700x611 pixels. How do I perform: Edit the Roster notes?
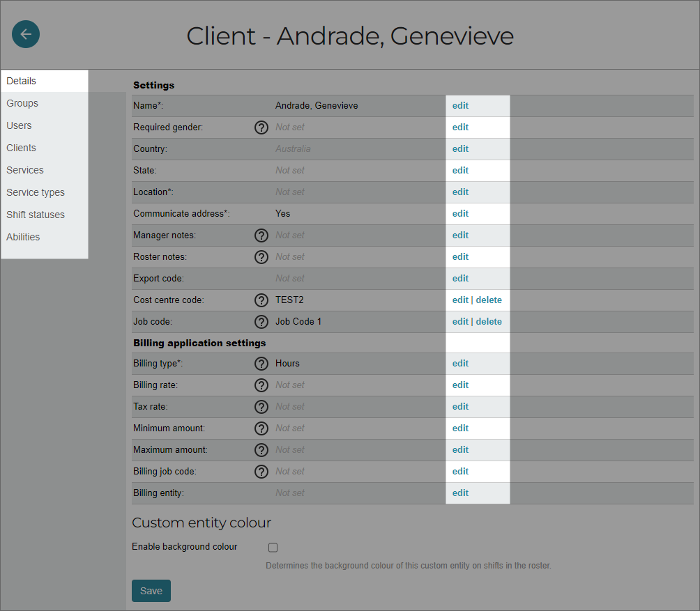(x=460, y=257)
